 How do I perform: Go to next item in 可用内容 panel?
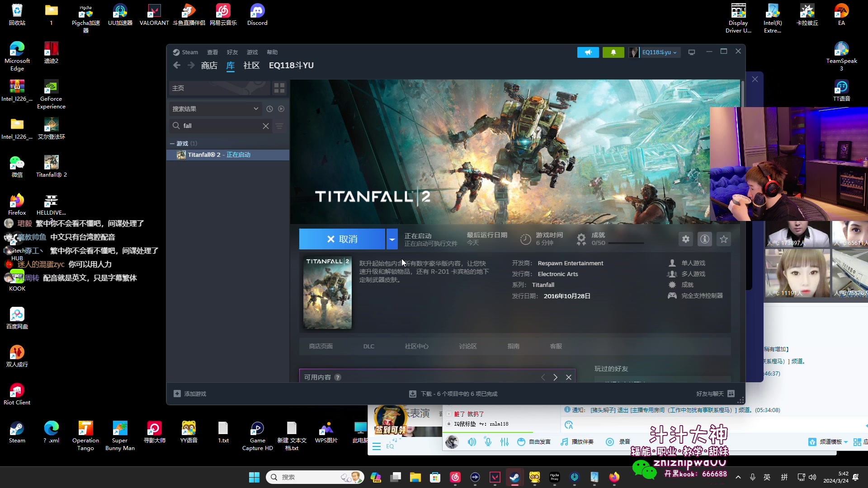(x=555, y=377)
